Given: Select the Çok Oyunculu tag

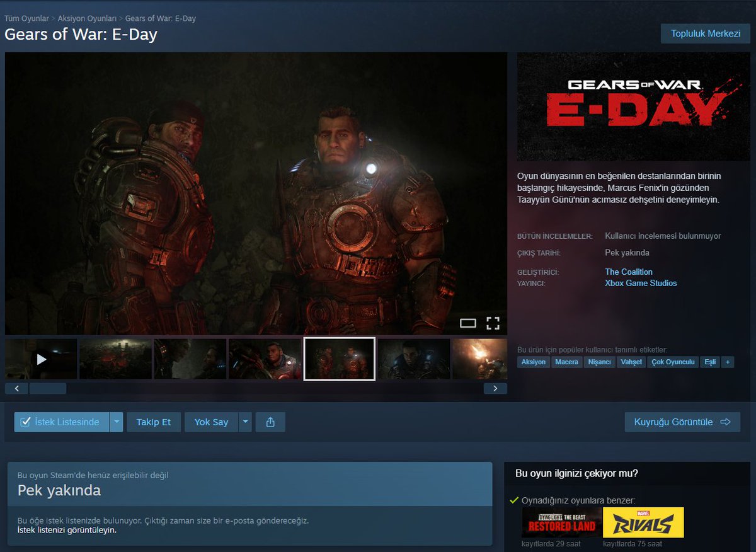Looking at the screenshot, I should pyautogui.click(x=673, y=362).
